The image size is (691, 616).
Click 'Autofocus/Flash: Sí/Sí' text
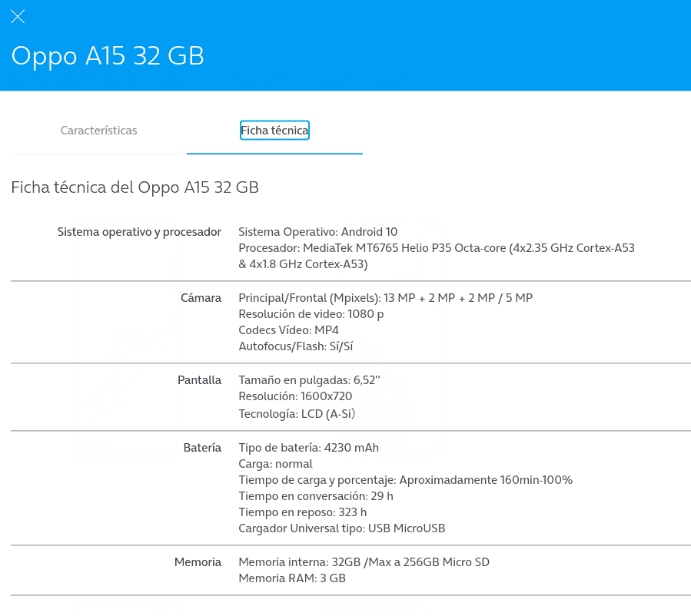296,346
